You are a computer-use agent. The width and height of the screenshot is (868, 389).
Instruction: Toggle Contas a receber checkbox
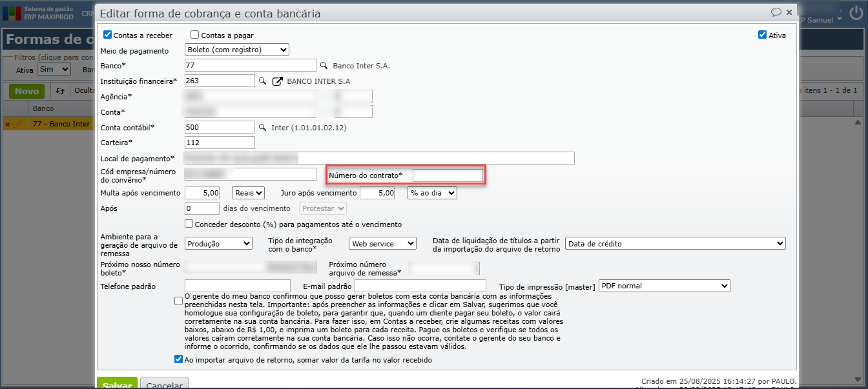108,35
